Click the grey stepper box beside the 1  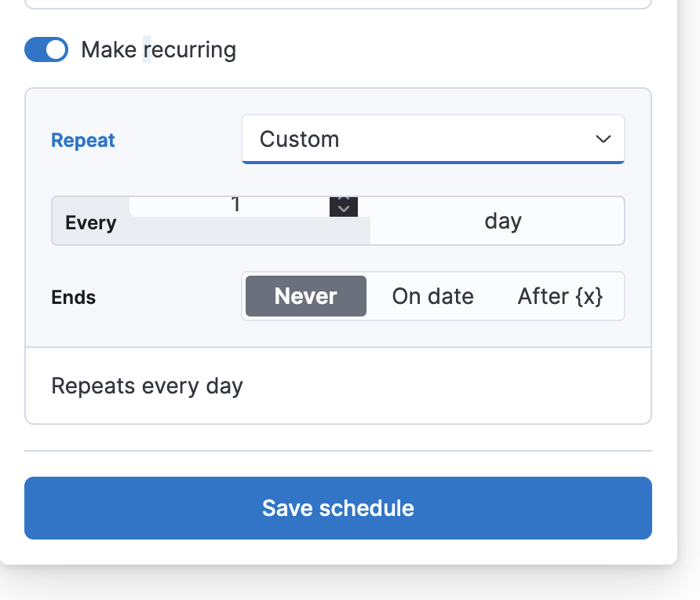click(x=344, y=206)
